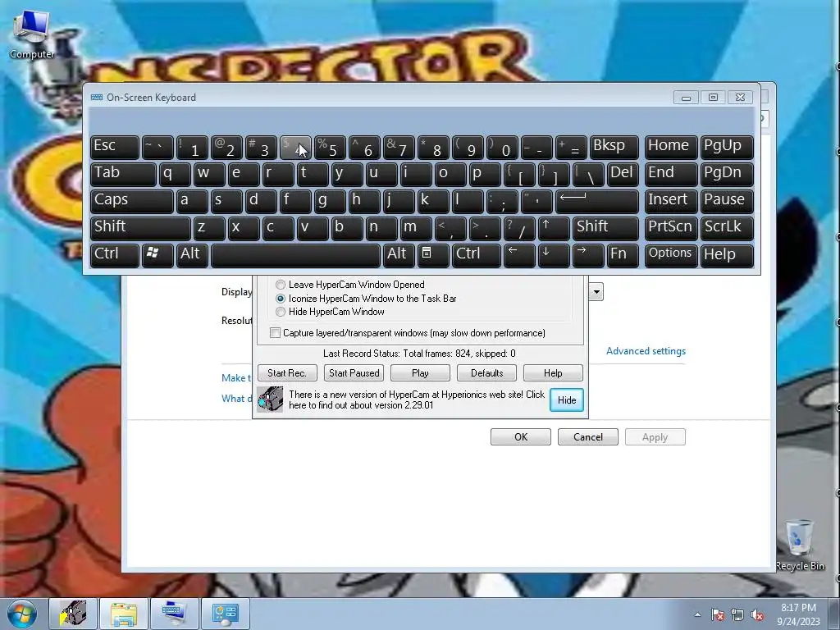
Task: Click the backslash key on keyboard
Action: (588, 174)
